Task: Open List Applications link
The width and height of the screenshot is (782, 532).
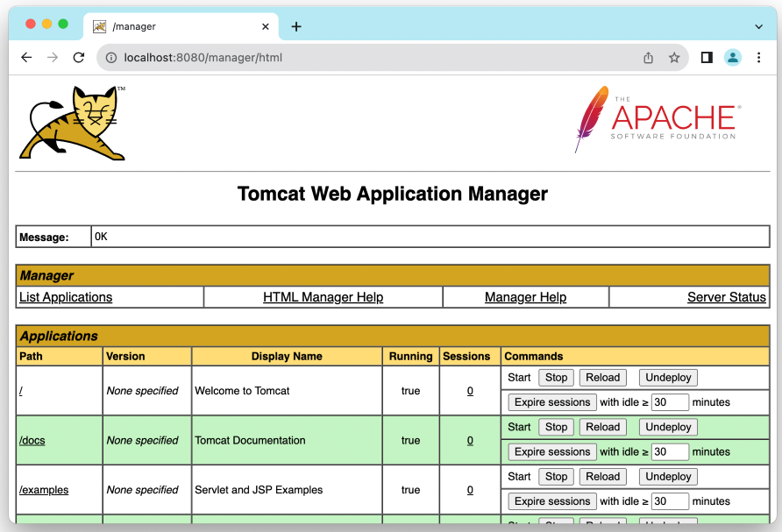Action: (66, 297)
